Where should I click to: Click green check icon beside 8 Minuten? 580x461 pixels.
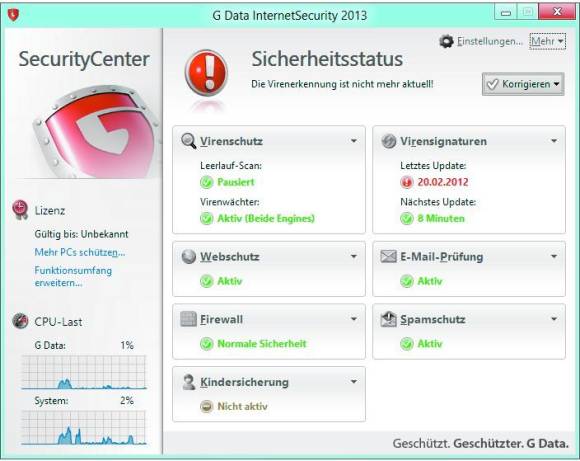[407, 218]
